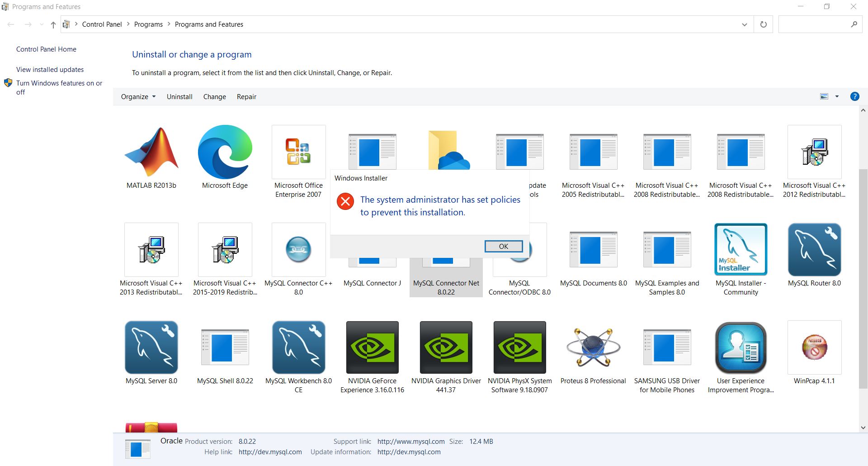Select NVIDIA GeForce Experience icon
The height and width of the screenshot is (466, 868).
[373, 347]
